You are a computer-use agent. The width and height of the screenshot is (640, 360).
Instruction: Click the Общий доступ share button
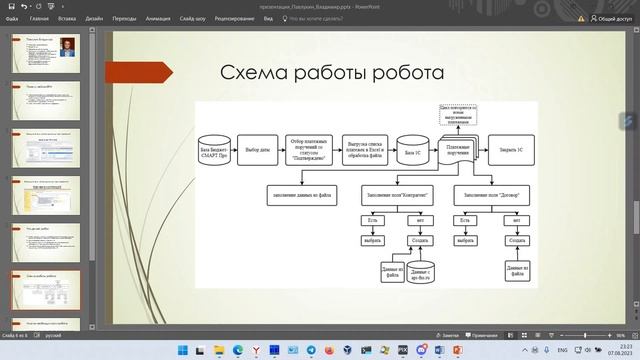[x=611, y=19]
